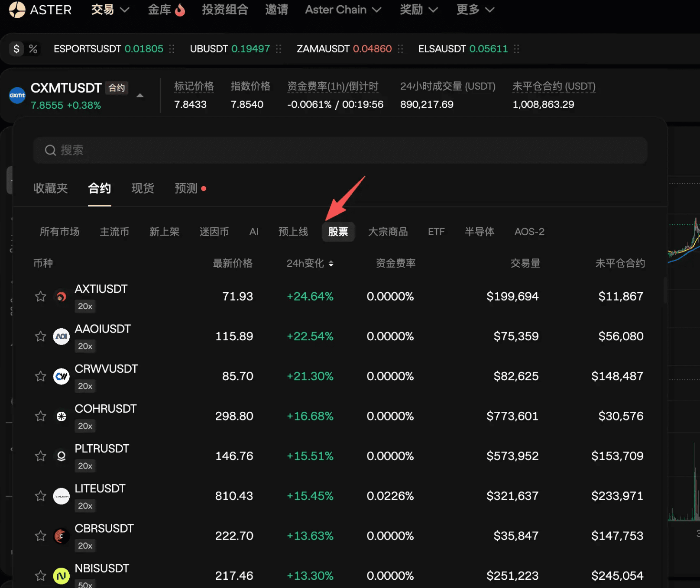Click the AAOIUSDT coin logo
The image size is (700, 588).
coord(61,336)
